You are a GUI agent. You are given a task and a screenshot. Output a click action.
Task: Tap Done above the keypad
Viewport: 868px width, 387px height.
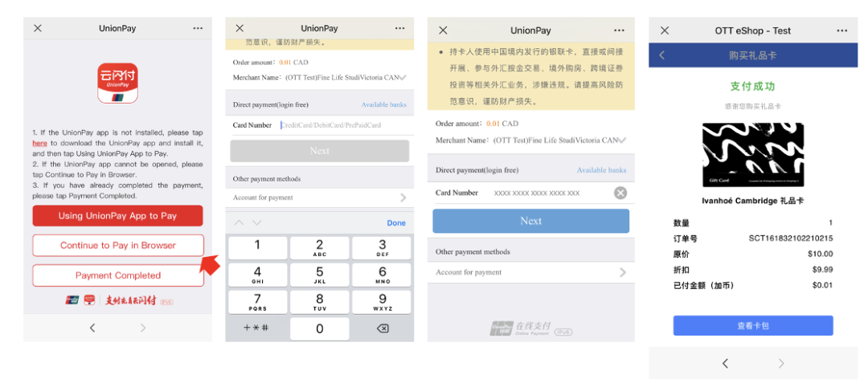pyautogui.click(x=396, y=222)
